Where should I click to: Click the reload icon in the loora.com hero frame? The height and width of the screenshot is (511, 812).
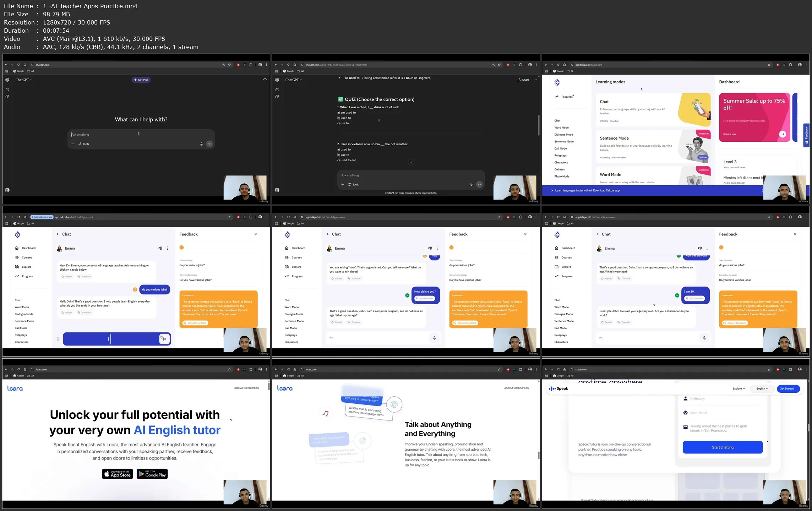[18, 370]
